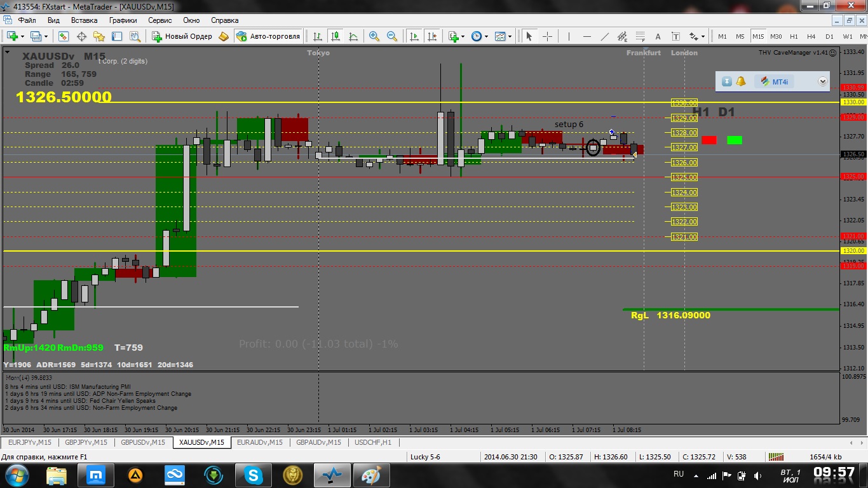Viewport: 868px width, 488px height.
Task: Switch timeframe to D1
Action: click(x=829, y=36)
